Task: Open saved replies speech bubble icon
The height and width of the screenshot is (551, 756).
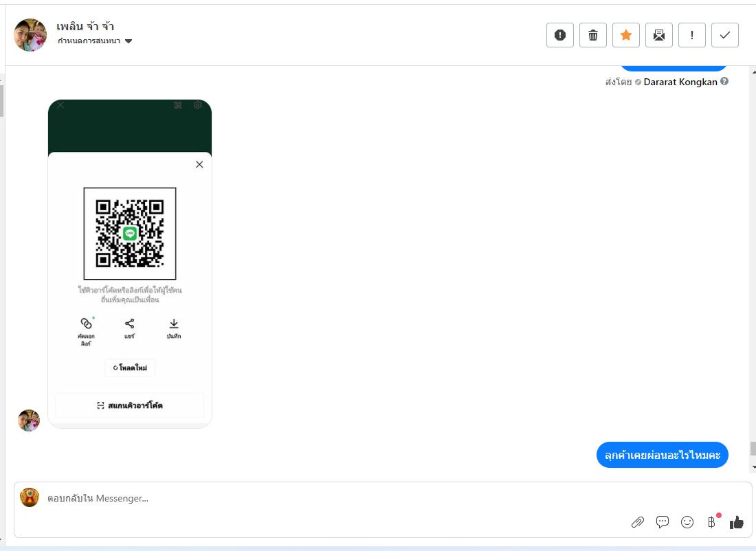Action: pyautogui.click(x=663, y=521)
